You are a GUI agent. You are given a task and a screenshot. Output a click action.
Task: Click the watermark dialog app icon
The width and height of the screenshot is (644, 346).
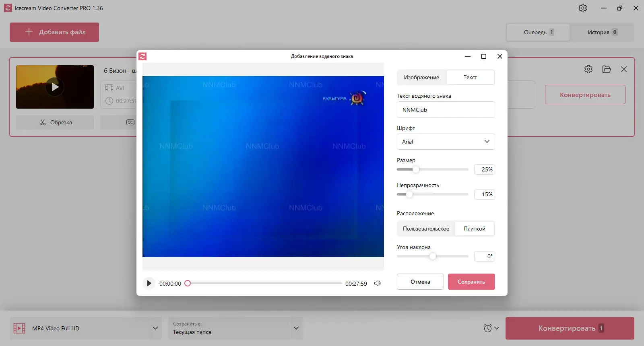142,56
